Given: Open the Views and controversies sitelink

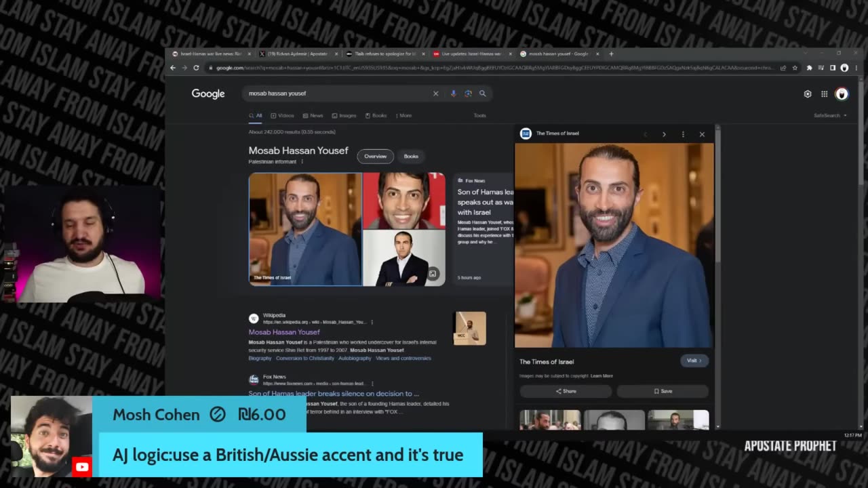Looking at the screenshot, I should (403, 359).
